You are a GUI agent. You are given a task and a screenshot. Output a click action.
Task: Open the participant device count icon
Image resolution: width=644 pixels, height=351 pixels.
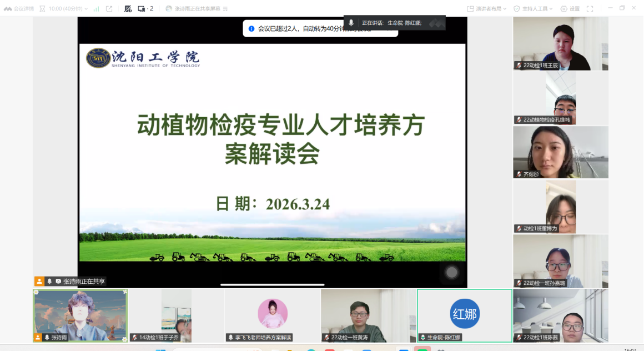(x=145, y=9)
